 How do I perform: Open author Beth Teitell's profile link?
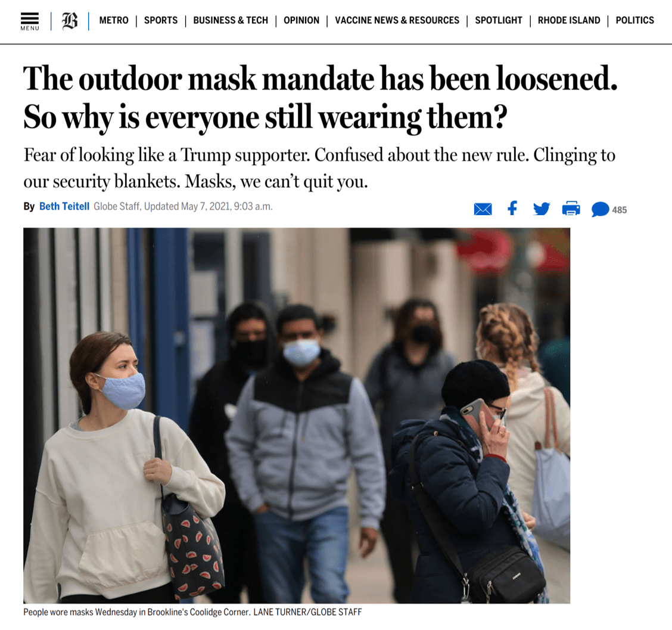click(64, 206)
